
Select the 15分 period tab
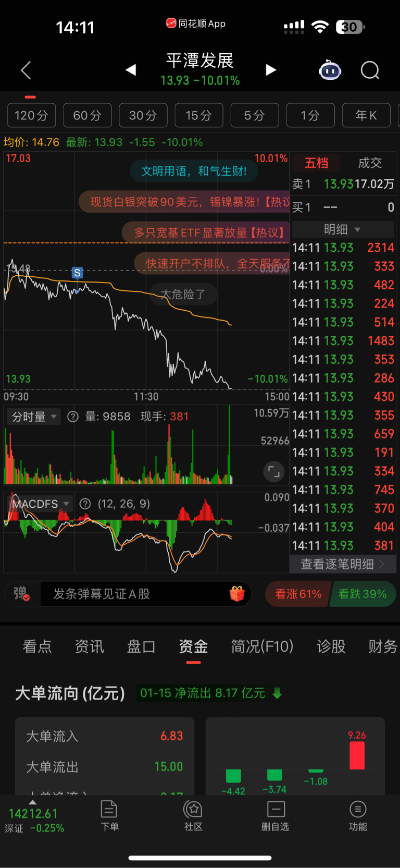pyautogui.click(x=199, y=115)
